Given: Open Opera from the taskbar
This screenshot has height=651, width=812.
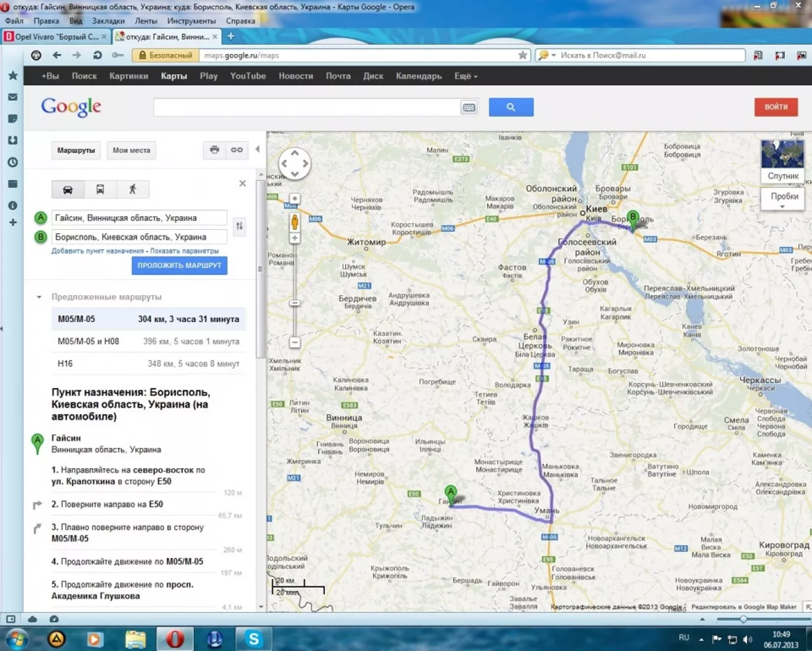Looking at the screenshot, I should 175,639.
